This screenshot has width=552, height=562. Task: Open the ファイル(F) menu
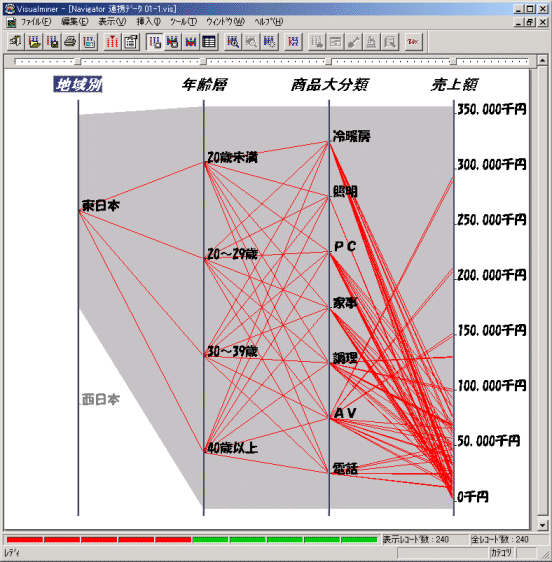click(x=36, y=22)
